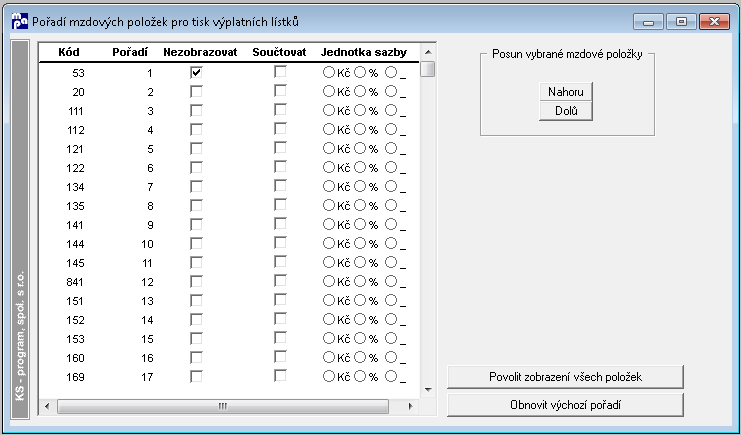741x435 pixels.
Task: Click horizontal scrollbar right arrow
Action: pos(410,406)
